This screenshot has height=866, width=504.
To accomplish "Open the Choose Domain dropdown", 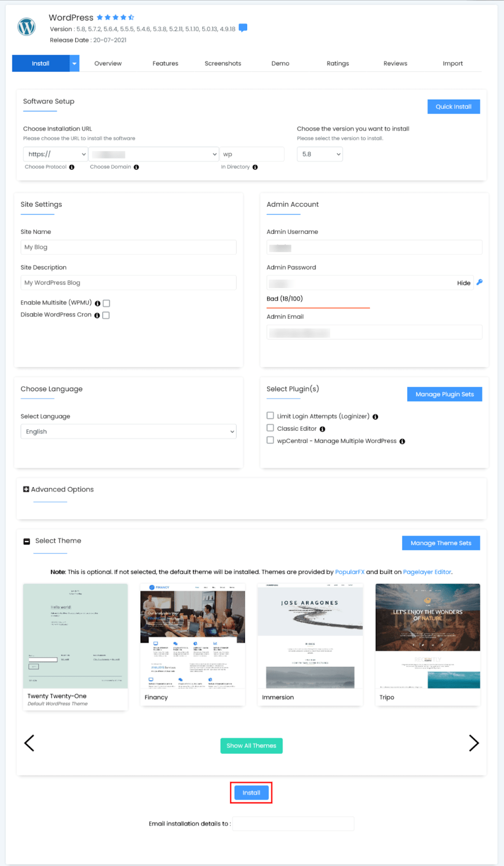I will 154,154.
